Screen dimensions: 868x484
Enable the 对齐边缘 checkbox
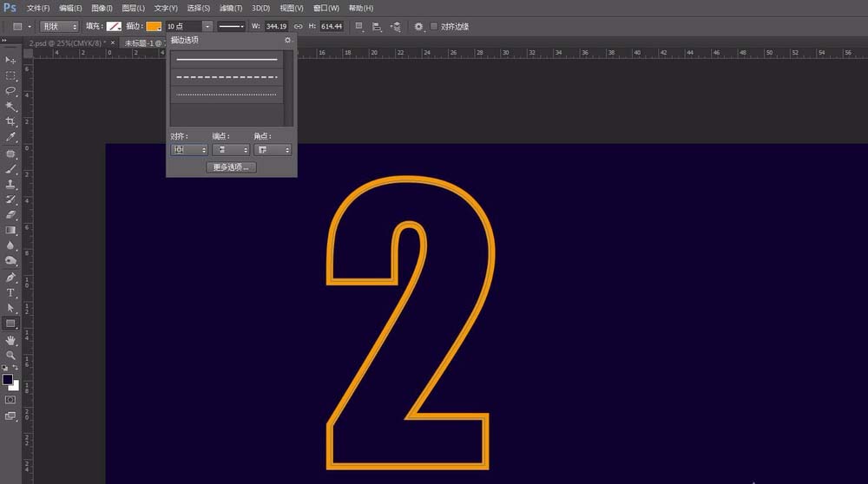click(434, 26)
